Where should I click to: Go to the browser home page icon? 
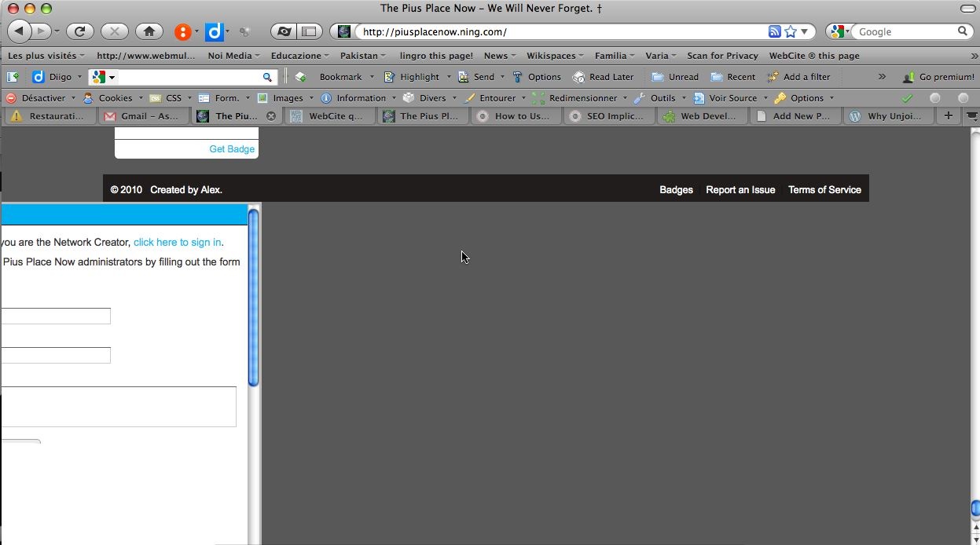149,31
